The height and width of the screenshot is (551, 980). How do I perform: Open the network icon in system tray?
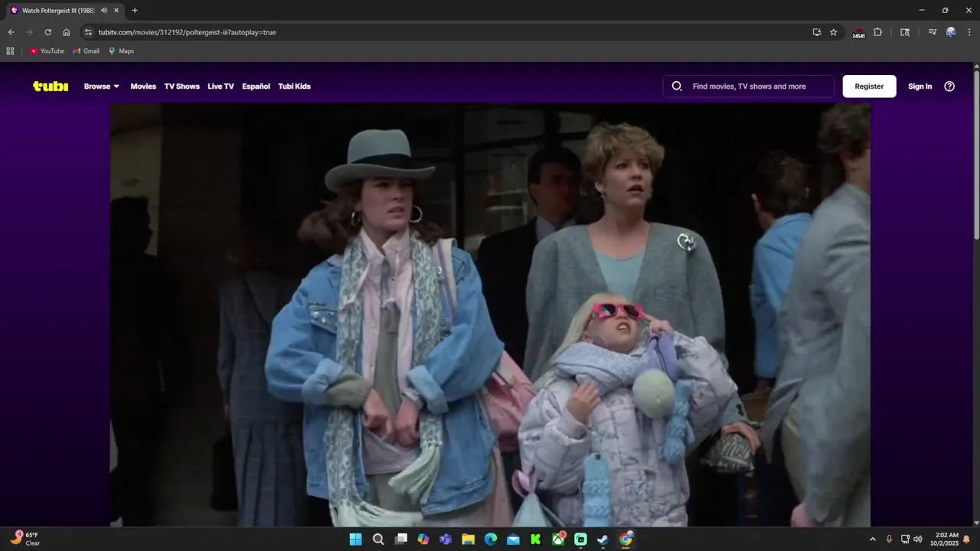pos(905,539)
